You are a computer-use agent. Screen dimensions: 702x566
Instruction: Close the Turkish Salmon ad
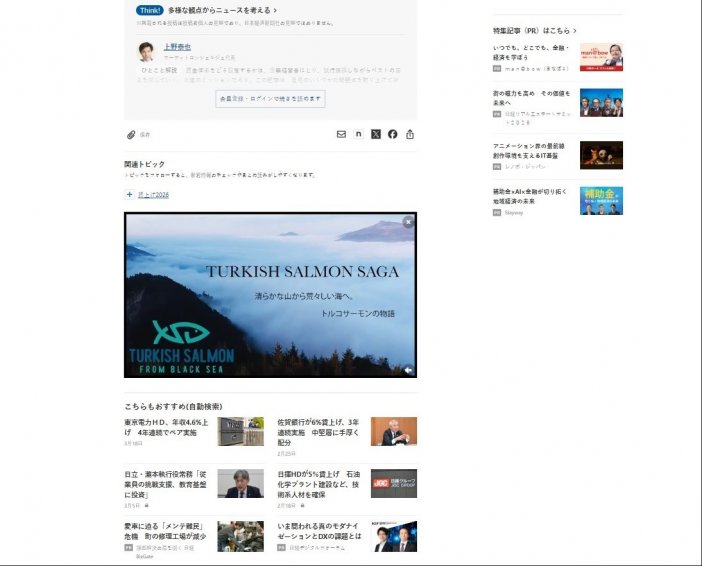tap(408, 222)
